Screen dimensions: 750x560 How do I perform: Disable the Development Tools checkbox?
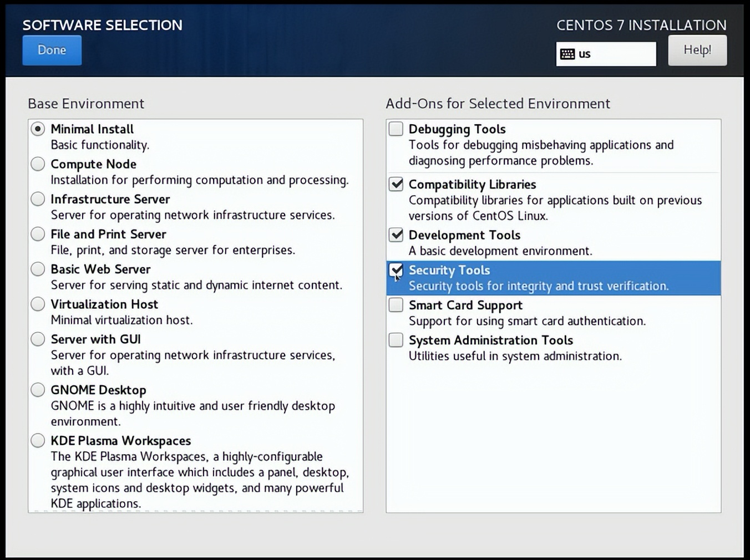tap(396, 235)
